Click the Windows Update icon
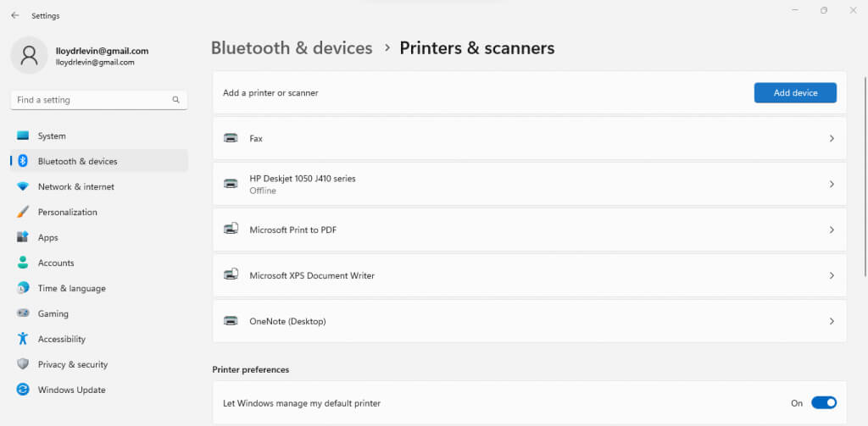868x426 pixels. pos(23,390)
